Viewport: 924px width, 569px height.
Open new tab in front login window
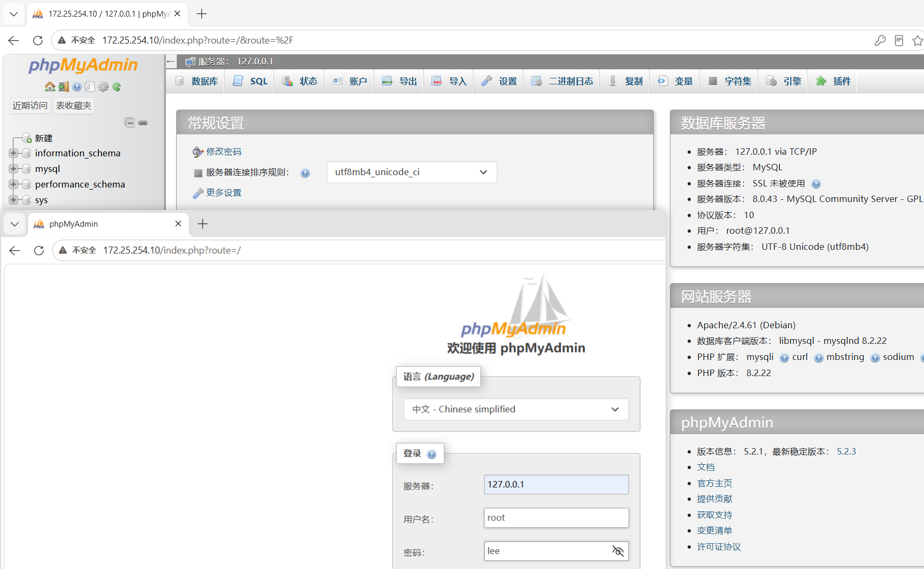[x=203, y=224]
